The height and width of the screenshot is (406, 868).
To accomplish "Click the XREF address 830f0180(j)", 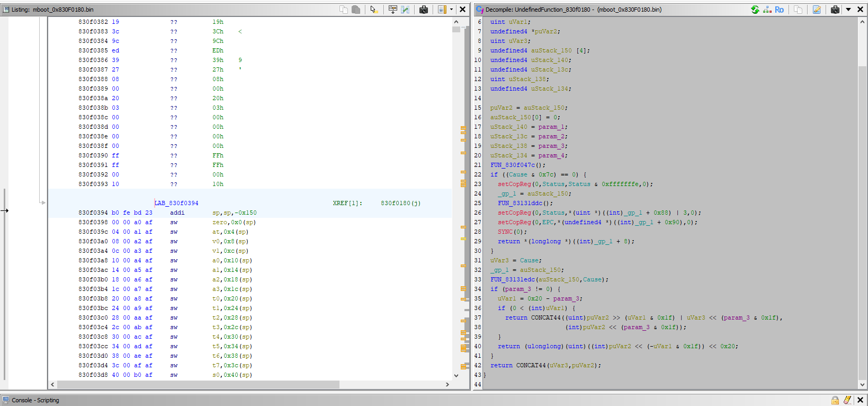I will (x=400, y=203).
